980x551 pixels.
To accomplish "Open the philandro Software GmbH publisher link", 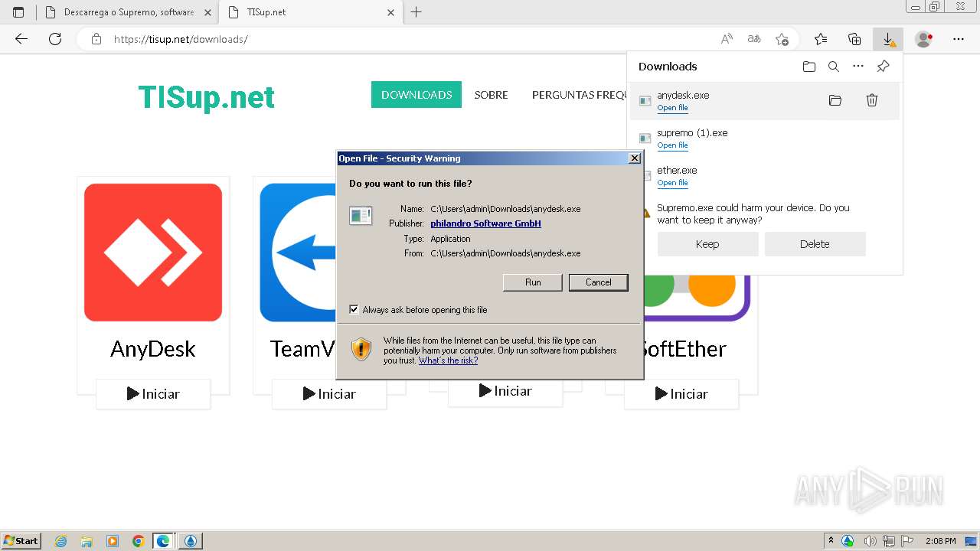I will [485, 223].
